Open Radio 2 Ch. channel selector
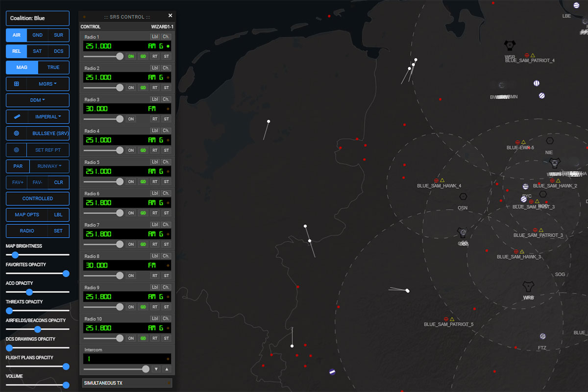This screenshot has height=392, width=588. pos(167,68)
